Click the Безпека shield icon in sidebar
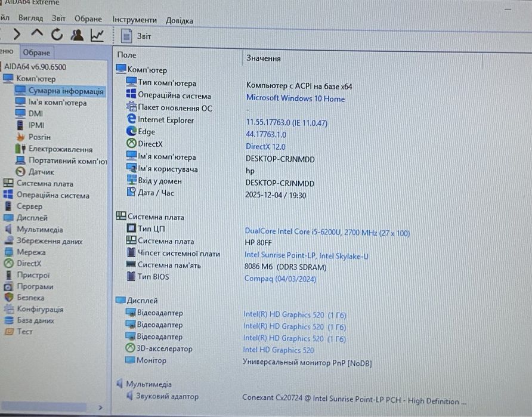 (9, 298)
